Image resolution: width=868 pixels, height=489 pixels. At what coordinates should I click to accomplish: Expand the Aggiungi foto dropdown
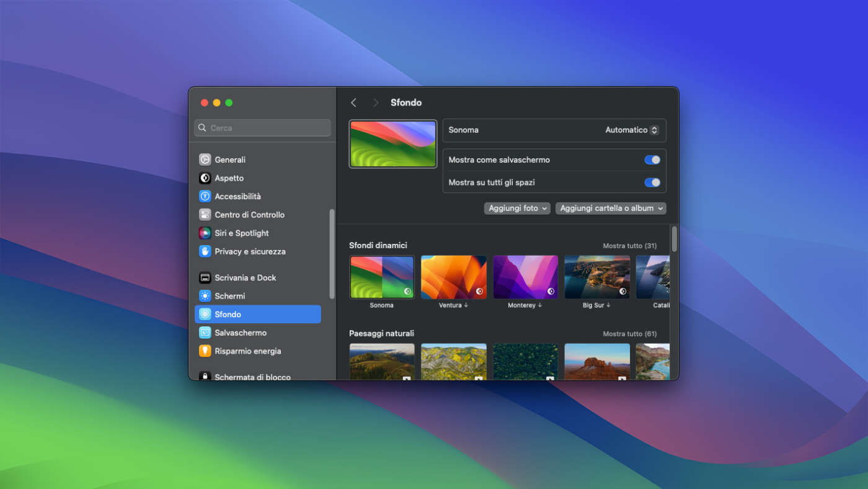click(x=517, y=209)
